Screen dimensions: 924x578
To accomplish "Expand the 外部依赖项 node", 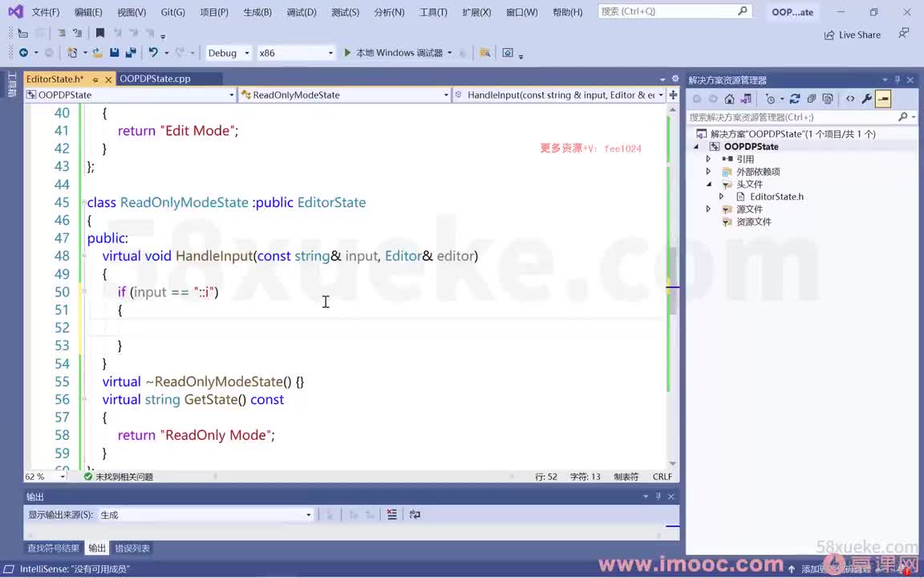I will click(708, 172).
